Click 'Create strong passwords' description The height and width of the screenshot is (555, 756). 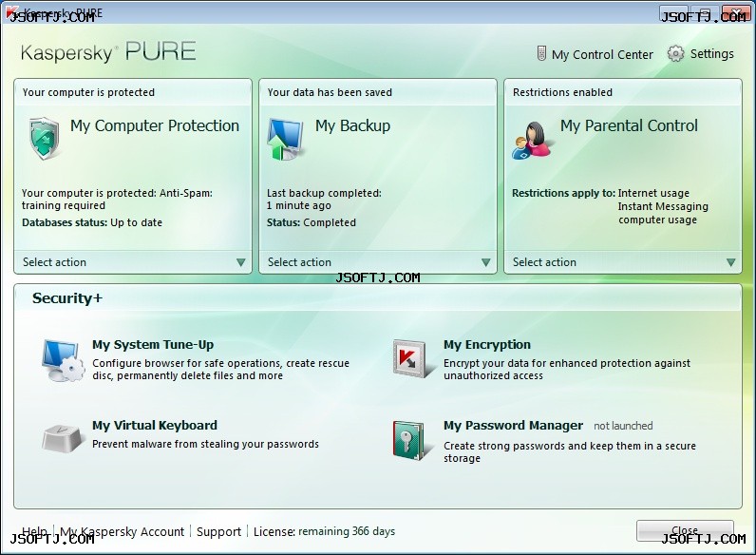pos(570,451)
